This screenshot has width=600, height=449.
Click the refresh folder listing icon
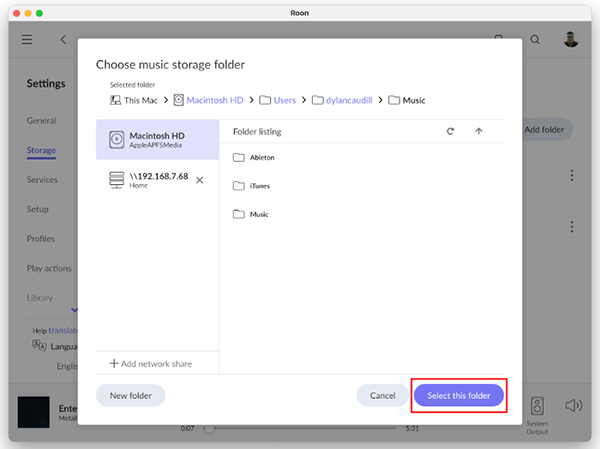450,131
